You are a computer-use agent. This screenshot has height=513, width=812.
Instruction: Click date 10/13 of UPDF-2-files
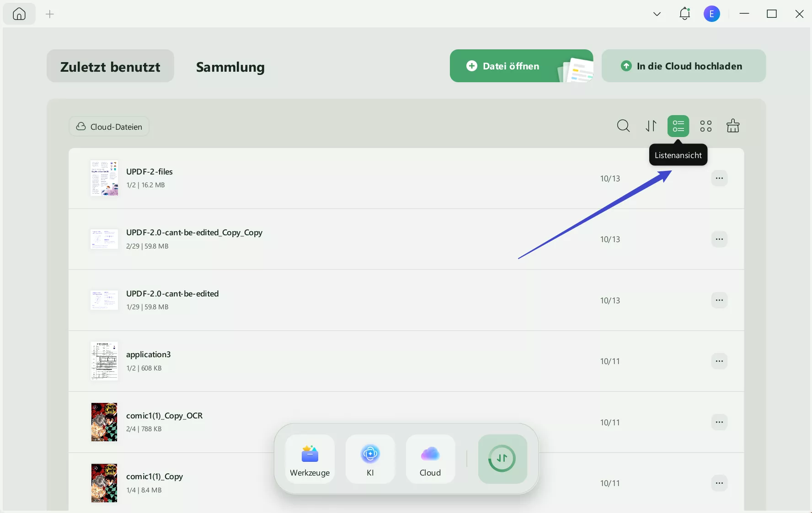pyautogui.click(x=610, y=179)
